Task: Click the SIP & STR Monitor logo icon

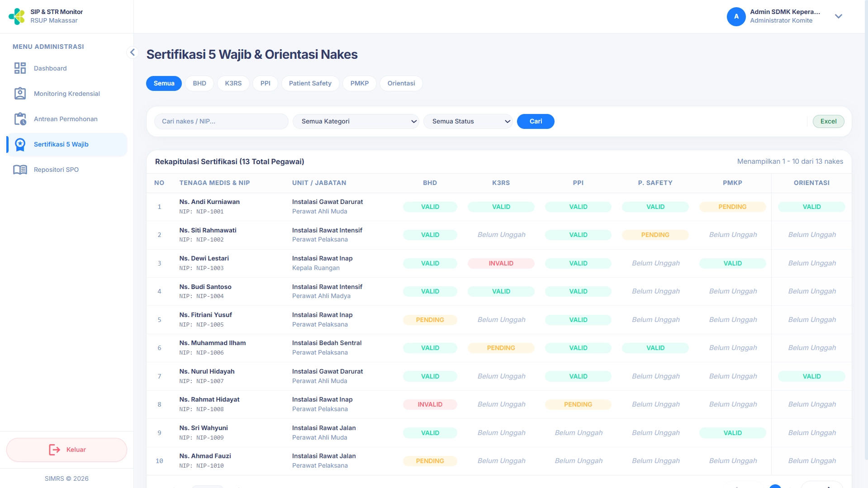Action: pos(17,16)
